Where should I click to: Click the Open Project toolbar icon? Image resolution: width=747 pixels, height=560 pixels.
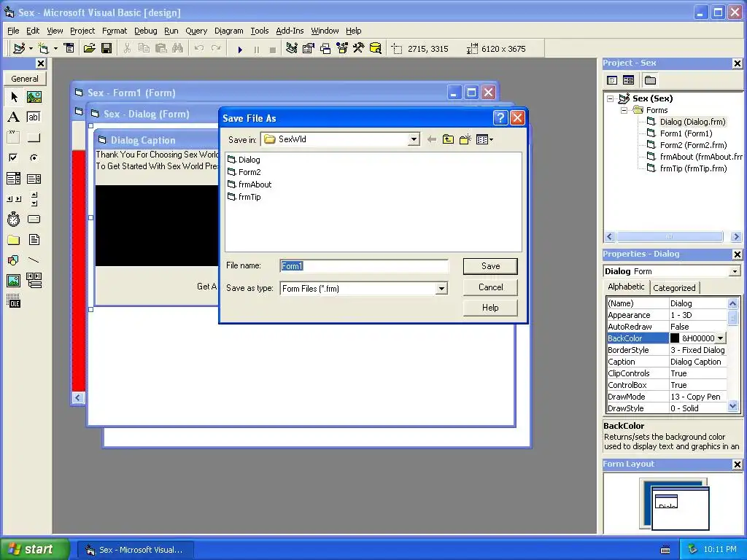point(90,48)
